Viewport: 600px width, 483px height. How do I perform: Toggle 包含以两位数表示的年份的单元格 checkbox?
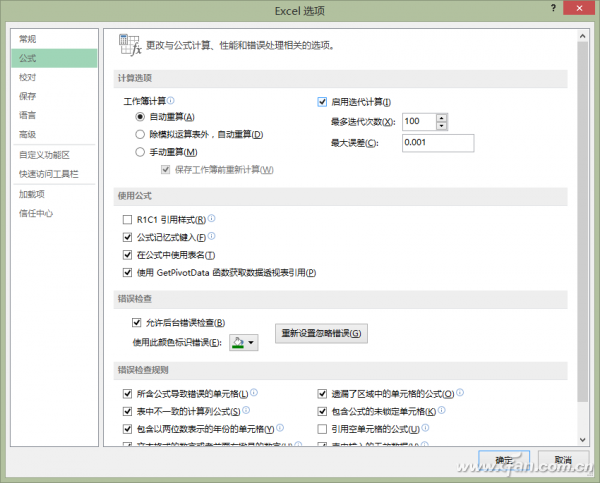click(127, 429)
